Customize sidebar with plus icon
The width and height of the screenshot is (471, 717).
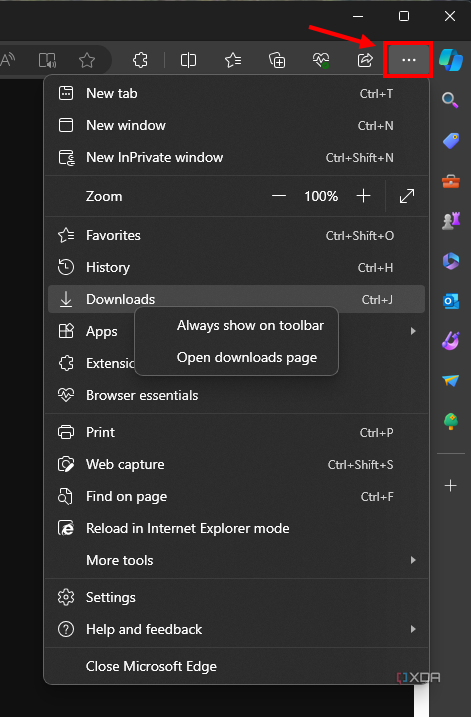point(451,486)
